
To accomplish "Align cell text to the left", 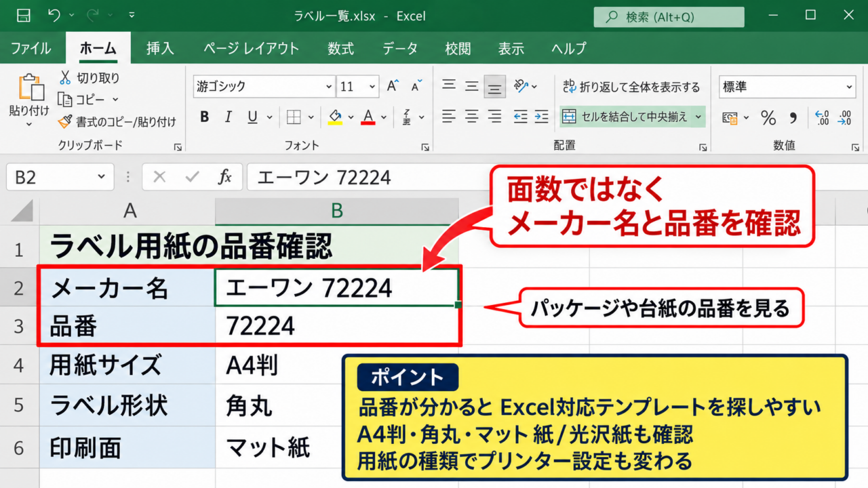I will pos(449,117).
